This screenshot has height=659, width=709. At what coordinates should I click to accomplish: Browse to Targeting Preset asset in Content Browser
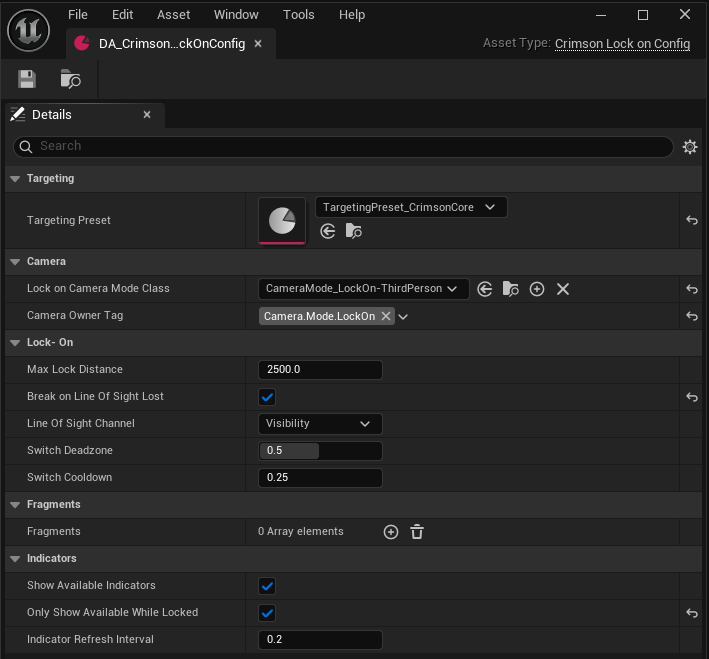[354, 231]
